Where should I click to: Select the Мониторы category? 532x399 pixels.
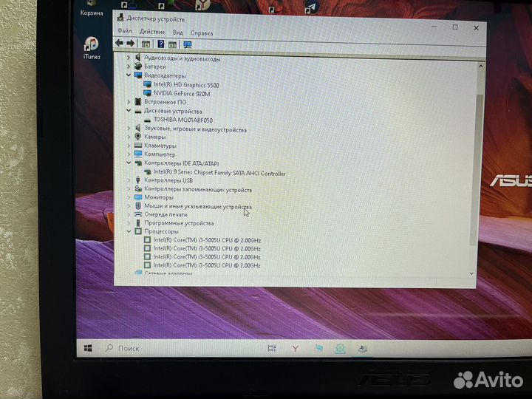coord(158,197)
